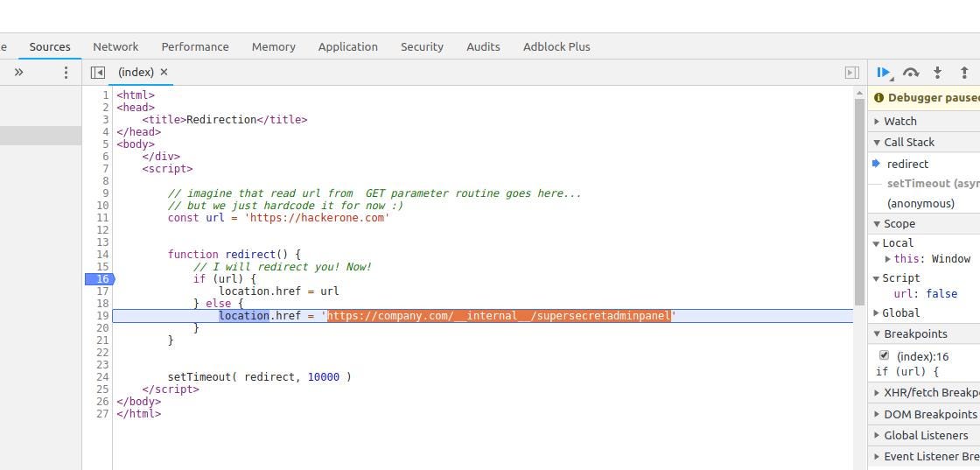Click breakpoint marker on line 16
980x470 pixels.
(100, 278)
